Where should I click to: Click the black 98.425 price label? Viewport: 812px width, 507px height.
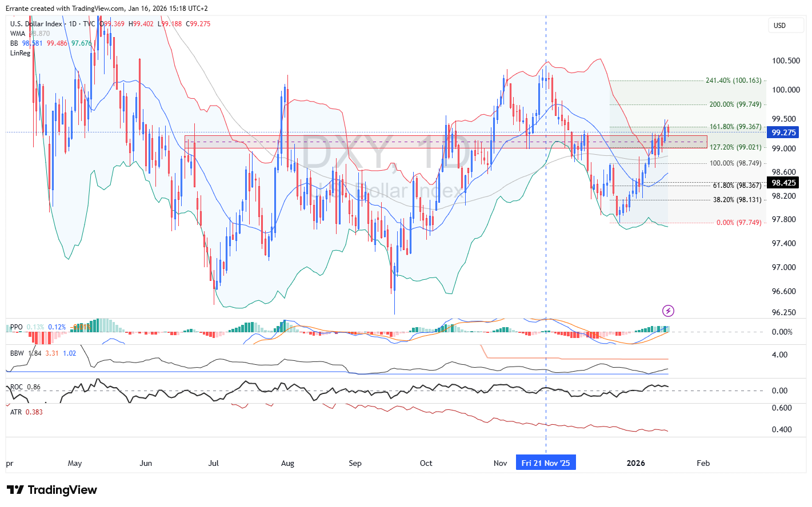[x=783, y=183]
